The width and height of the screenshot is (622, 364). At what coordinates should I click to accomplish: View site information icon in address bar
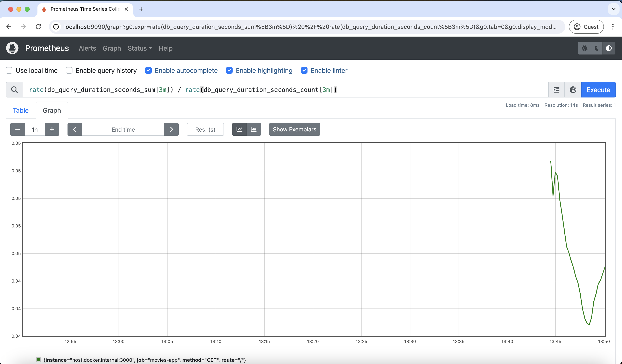[x=56, y=27]
